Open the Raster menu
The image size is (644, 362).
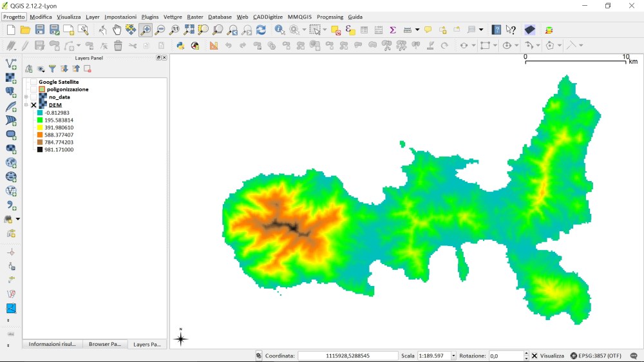click(x=194, y=17)
